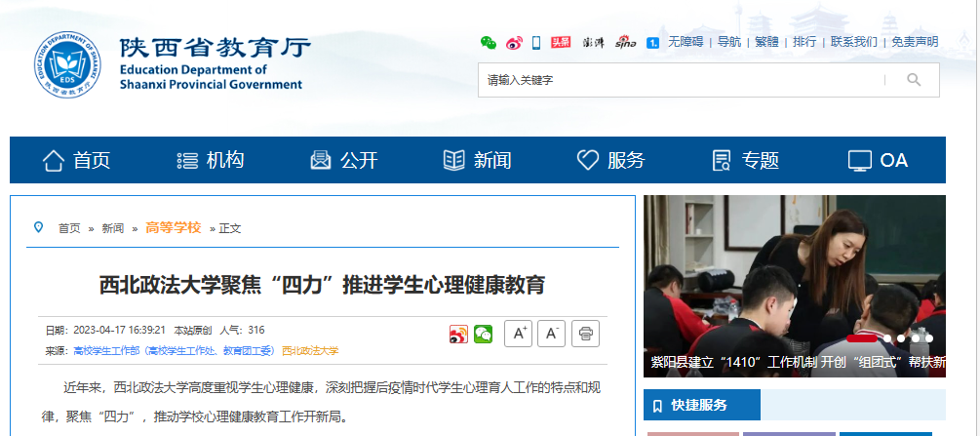
Task: Click the mobile phone icon in the header
Action: [536, 43]
